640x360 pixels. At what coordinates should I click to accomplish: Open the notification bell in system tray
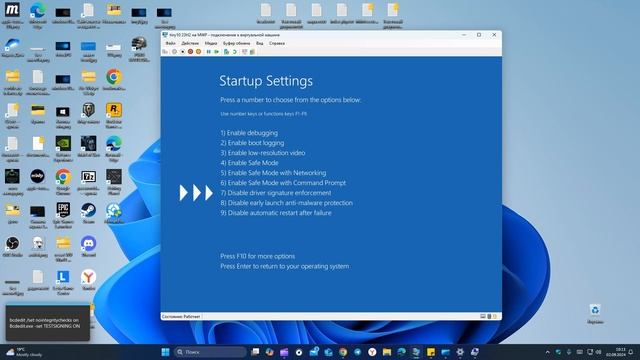(x=631, y=352)
